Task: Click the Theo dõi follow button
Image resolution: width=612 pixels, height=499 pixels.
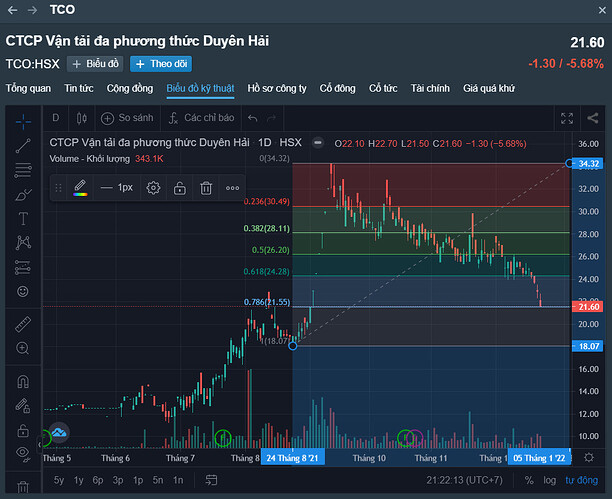Action: 160,63
